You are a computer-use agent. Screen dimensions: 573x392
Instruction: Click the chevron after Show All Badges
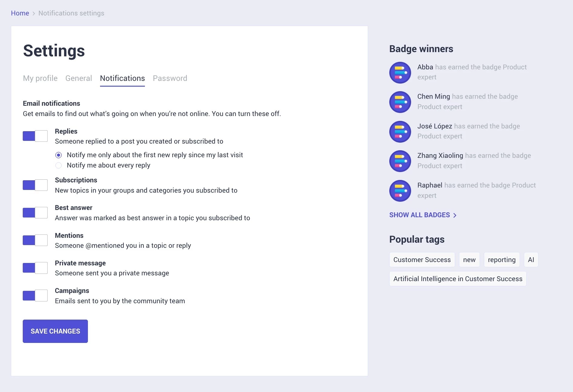click(455, 215)
